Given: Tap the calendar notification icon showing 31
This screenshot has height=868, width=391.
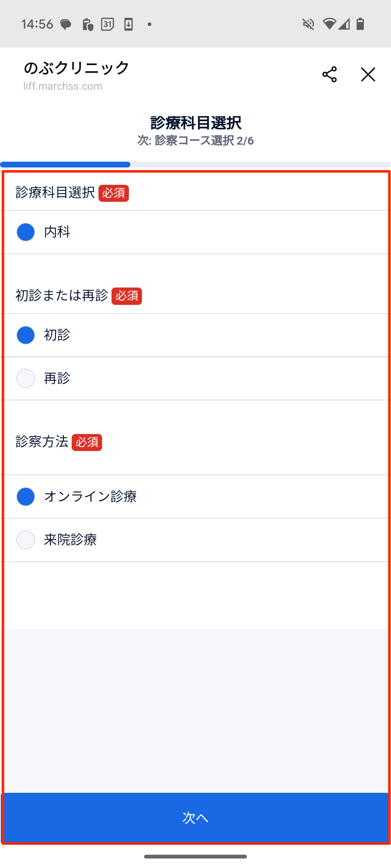Looking at the screenshot, I should click(x=107, y=24).
